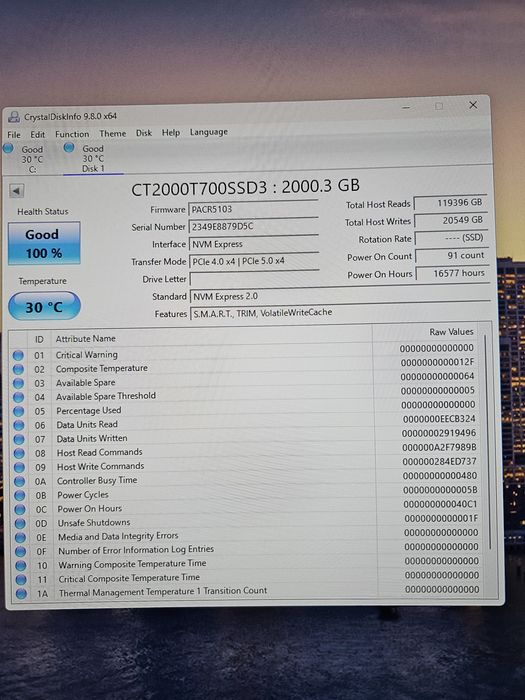Click the CrystalDiskInfo title bar icon
The width and height of the screenshot is (525, 700).
tap(14, 117)
